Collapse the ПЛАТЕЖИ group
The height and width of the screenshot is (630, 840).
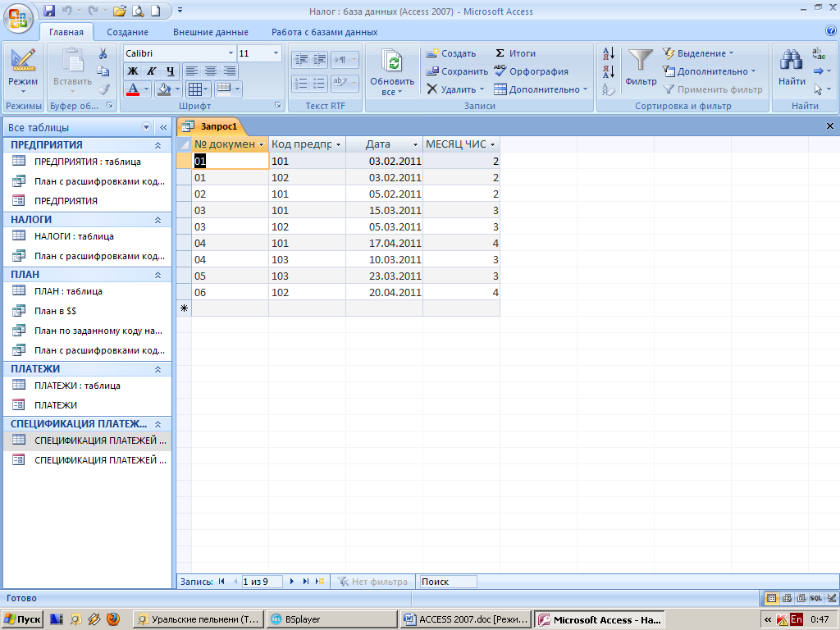point(158,369)
